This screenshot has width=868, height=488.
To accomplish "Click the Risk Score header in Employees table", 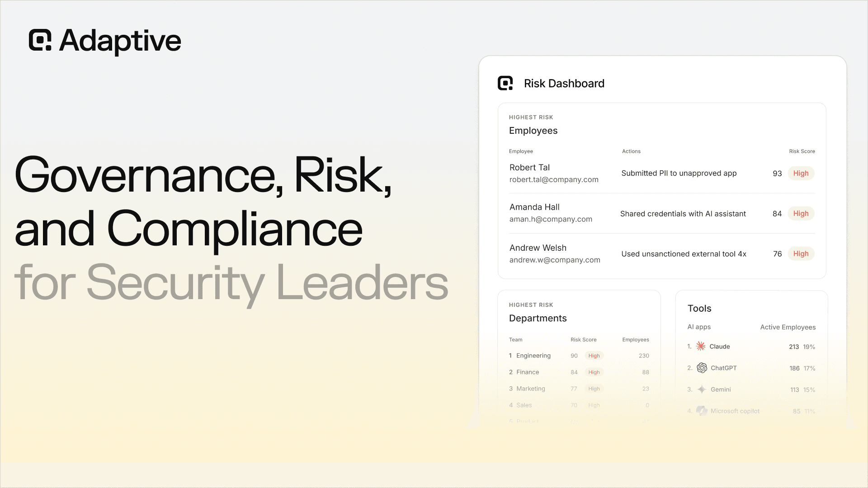I will (802, 151).
